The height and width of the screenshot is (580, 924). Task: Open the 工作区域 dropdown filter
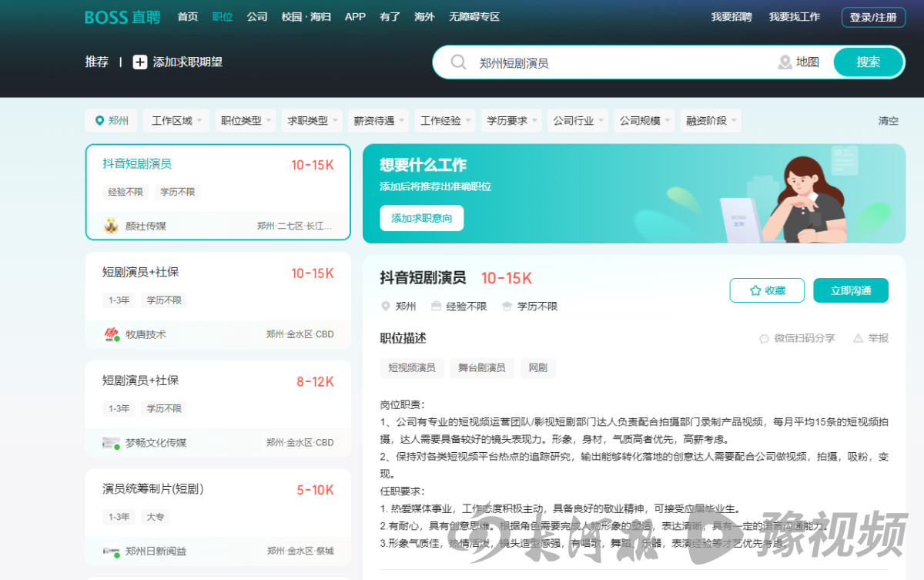point(175,121)
